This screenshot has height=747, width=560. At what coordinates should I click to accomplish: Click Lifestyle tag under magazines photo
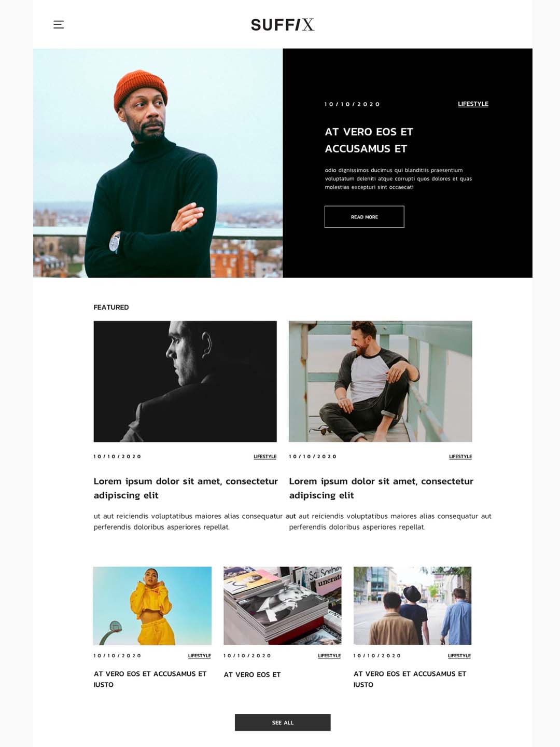tap(329, 656)
